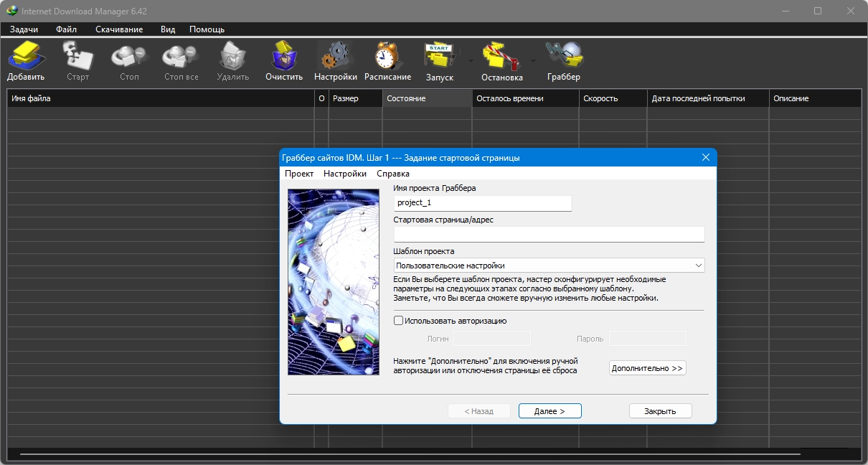868x465 pixels.
Task: Click the Закрыть button in dialog
Action: tap(660, 411)
